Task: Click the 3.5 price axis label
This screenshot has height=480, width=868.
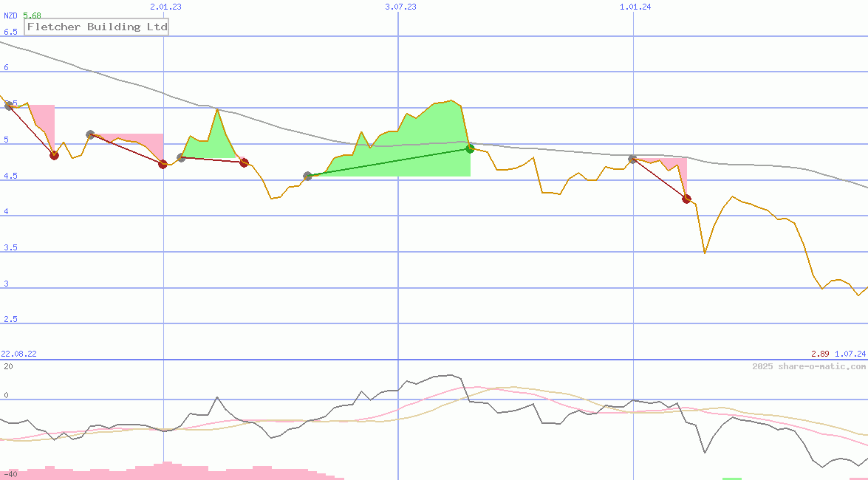Action: (10, 247)
